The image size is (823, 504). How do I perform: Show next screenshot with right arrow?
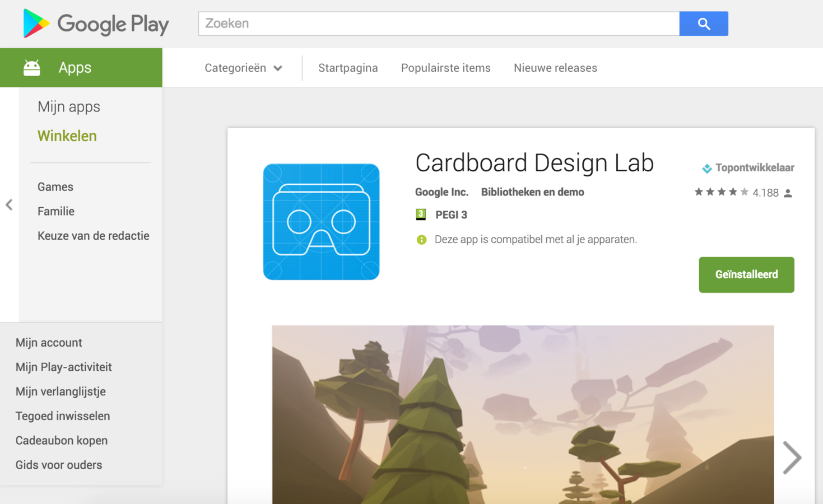click(x=792, y=458)
